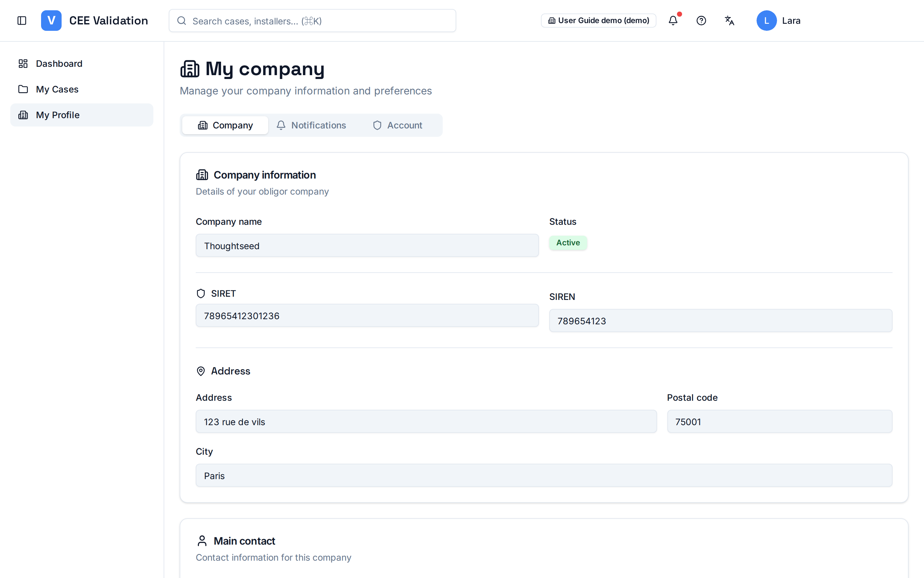Click the CEE Validation title
Viewport: 924px width, 578px height.
coord(109,21)
